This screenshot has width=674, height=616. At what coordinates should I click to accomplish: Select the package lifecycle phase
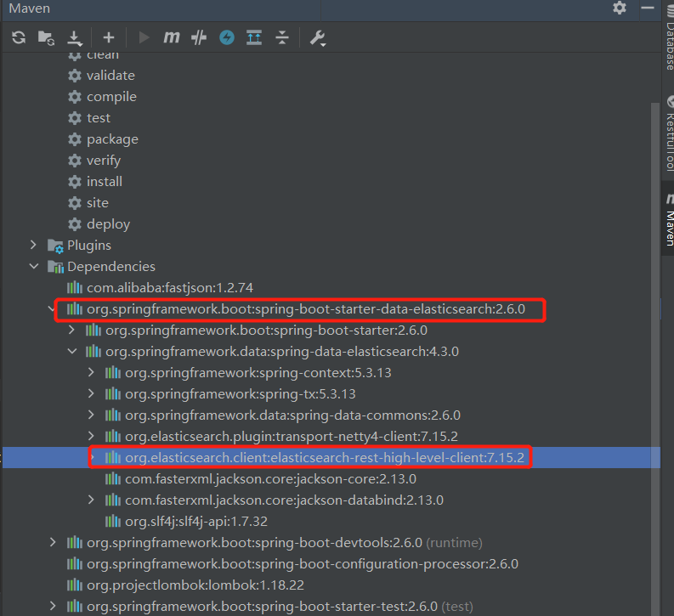(113, 139)
